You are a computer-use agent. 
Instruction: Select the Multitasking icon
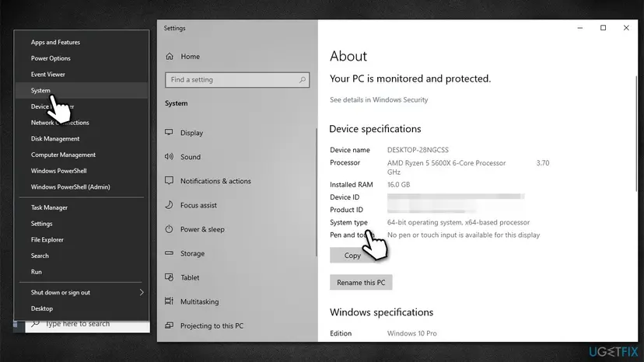[x=169, y=301]
